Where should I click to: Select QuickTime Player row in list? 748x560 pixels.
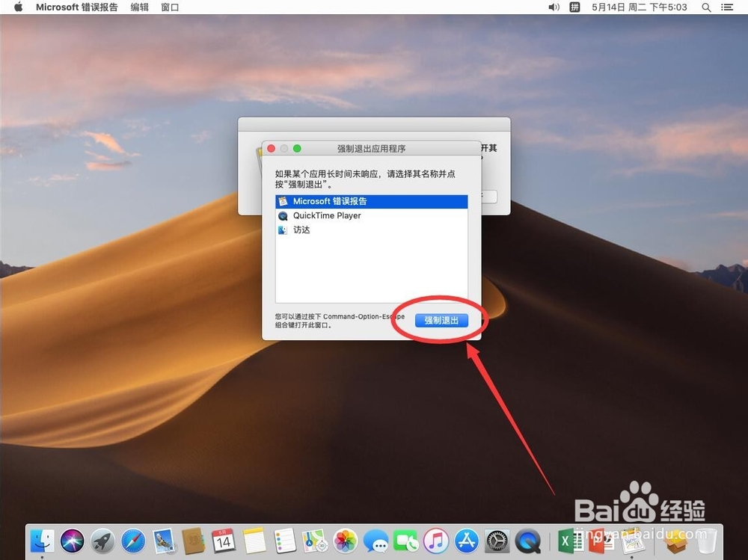(372, 215)
